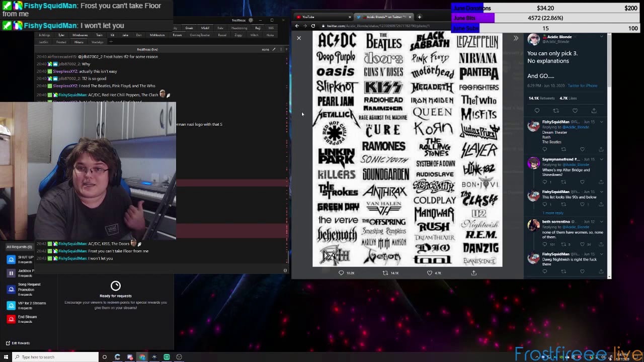Share icon under 14.1K Retweets row
The height and width of the screenshot is (362, 644).
(594, 111)
